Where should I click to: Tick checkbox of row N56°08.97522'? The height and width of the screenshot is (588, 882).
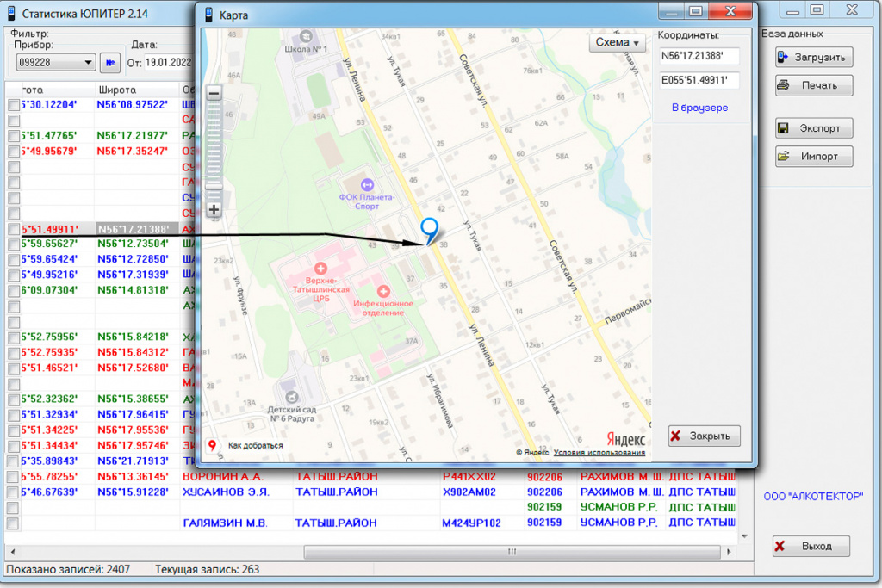[x=14, y=105]
